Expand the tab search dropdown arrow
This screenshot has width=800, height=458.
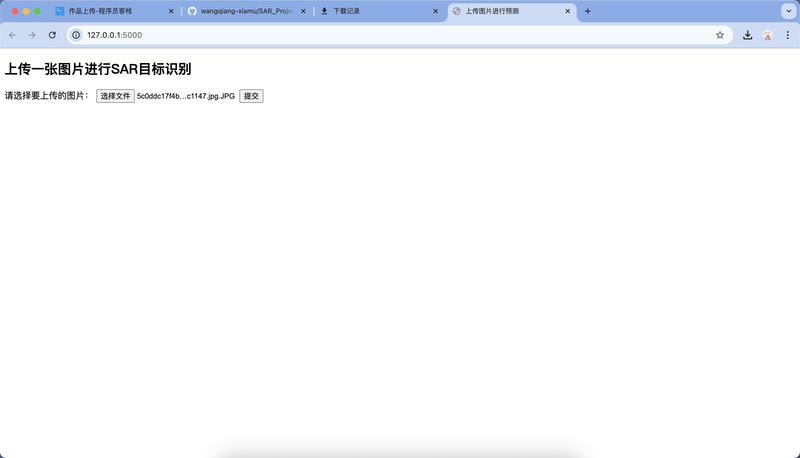tap(789, 11)
